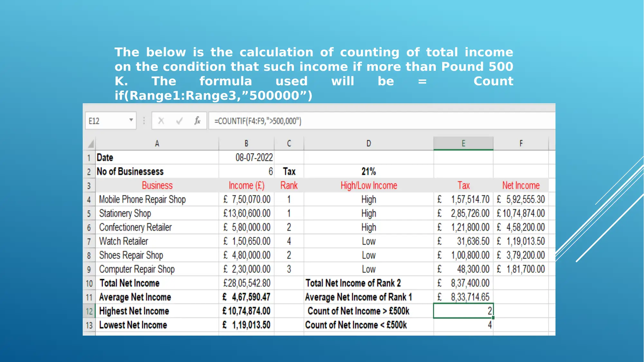Screen dimensions: 644x362
Task: Click income value £ 7,50,070.00
Action: tap(247, 200)
